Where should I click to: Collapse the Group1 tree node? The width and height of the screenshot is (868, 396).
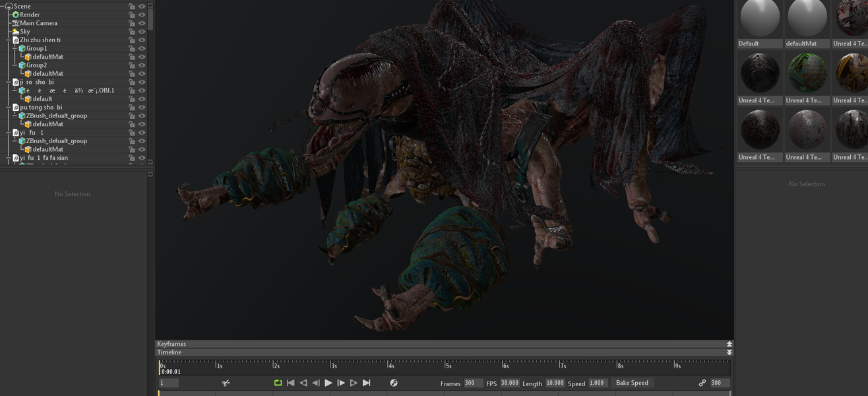click(x=15, y=48)
